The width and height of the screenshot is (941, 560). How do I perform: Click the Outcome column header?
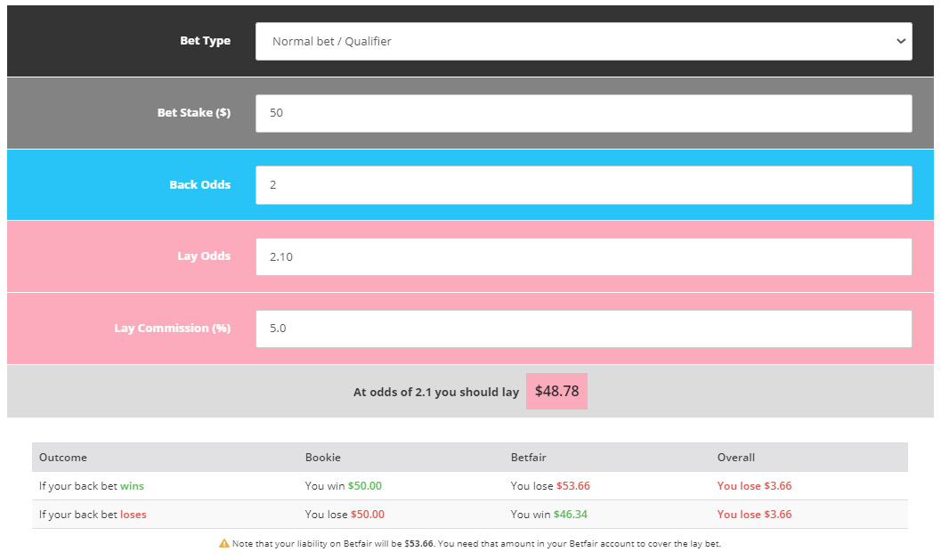pos(62,457)
